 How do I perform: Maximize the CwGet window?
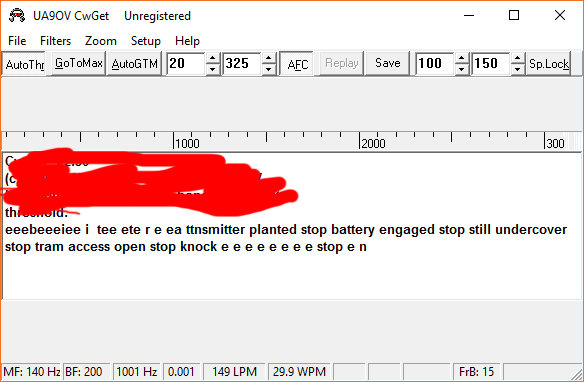514,16
